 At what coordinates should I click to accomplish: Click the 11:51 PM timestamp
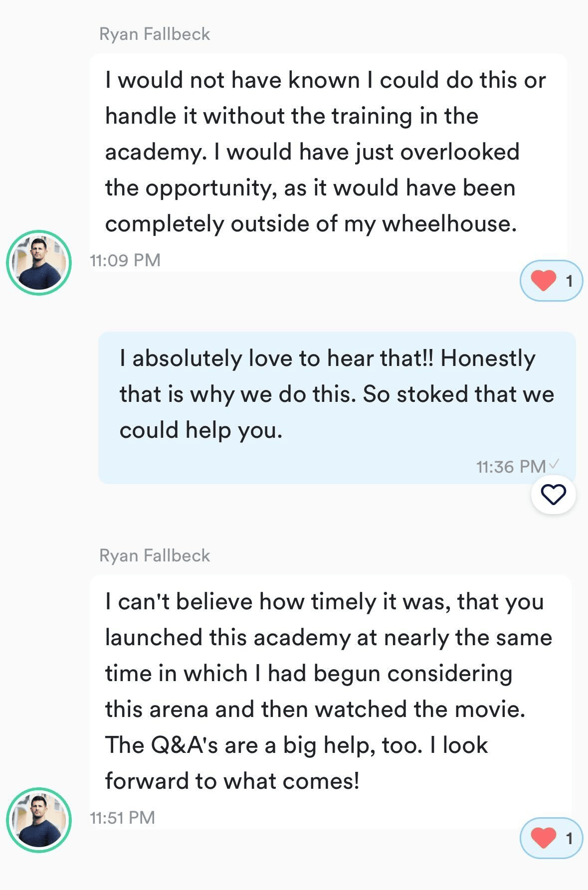[x=123, y=818]
